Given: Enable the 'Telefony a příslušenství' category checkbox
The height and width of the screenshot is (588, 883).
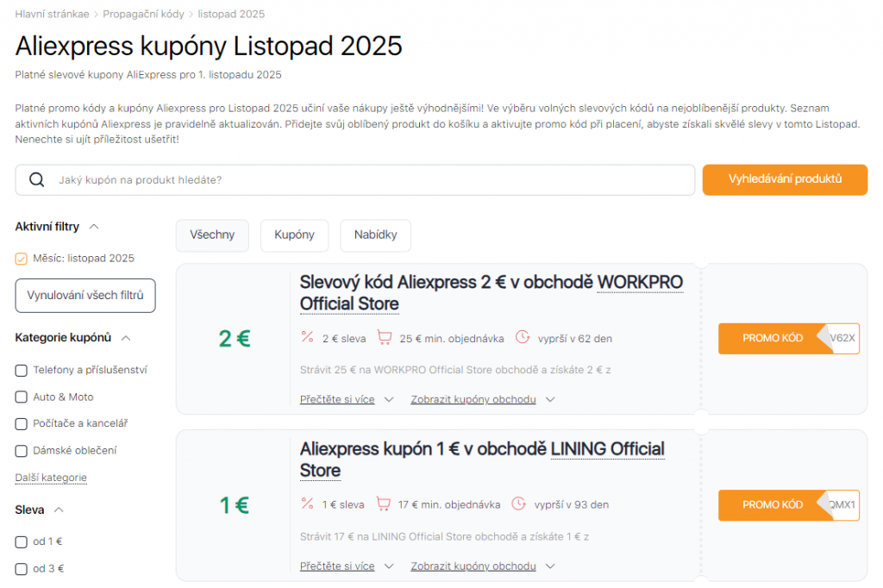Looking at the screenshot, I should point(22,371).
